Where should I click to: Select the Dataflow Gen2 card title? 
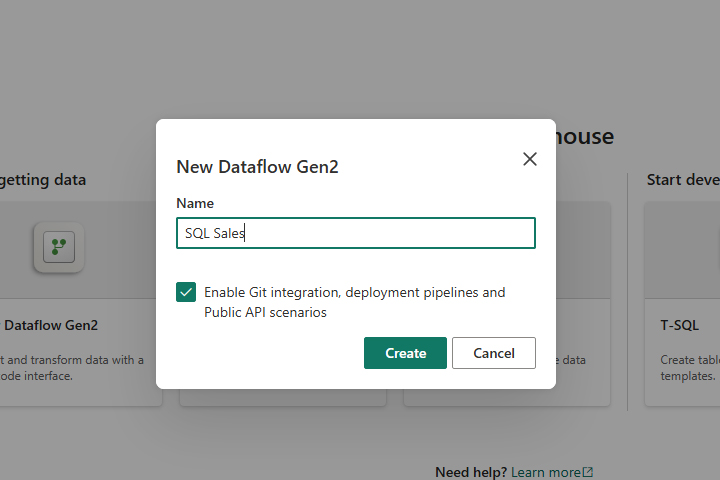point(51,325)
